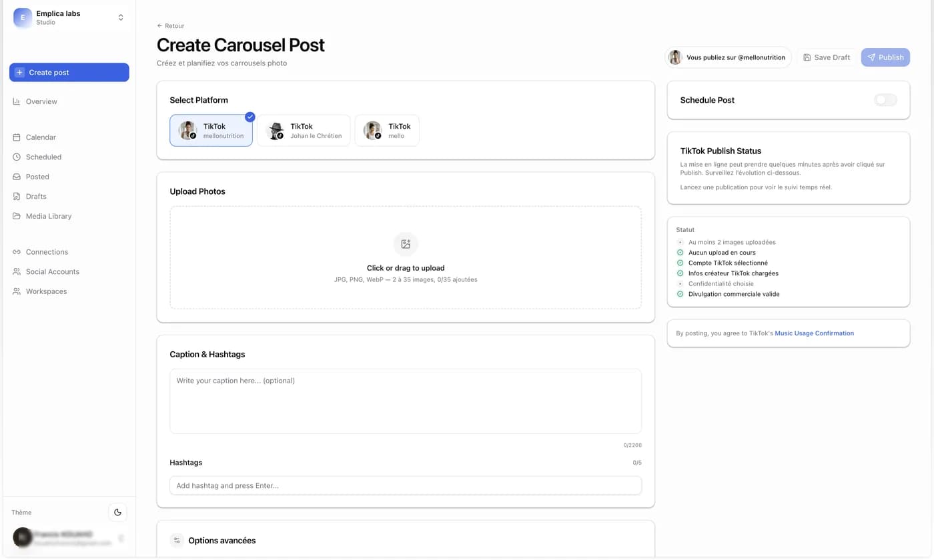Click the Create post button
Screen dimensions: 934x560
(x=69, y=73)
